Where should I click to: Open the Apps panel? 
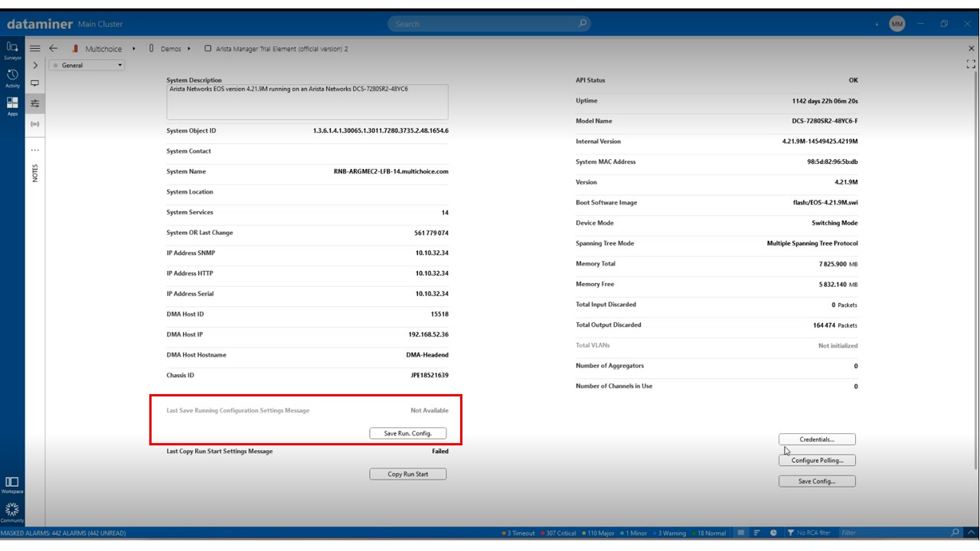(12, 106)
